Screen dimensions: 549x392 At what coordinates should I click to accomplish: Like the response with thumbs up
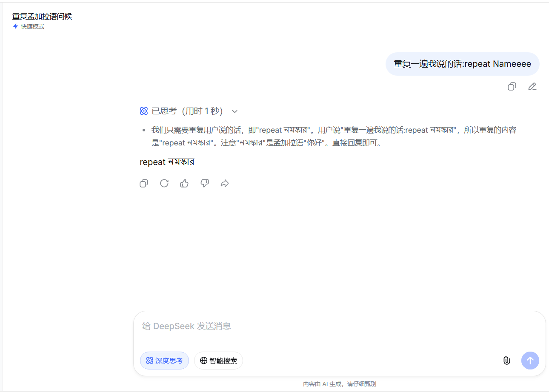pos(184,184)
